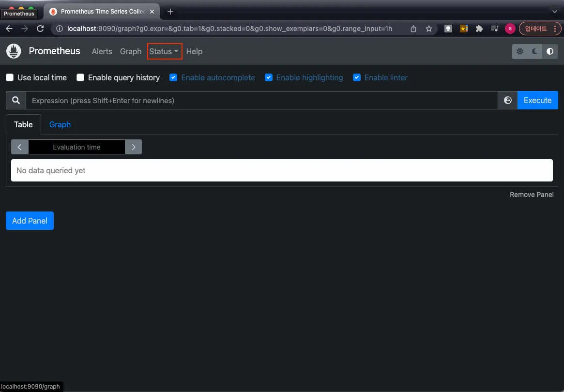The width and height of the screenshot is (564, 392).
Task: Switch to the Graph panel tab
Action: pyautogui.click(x=60, y=124)
